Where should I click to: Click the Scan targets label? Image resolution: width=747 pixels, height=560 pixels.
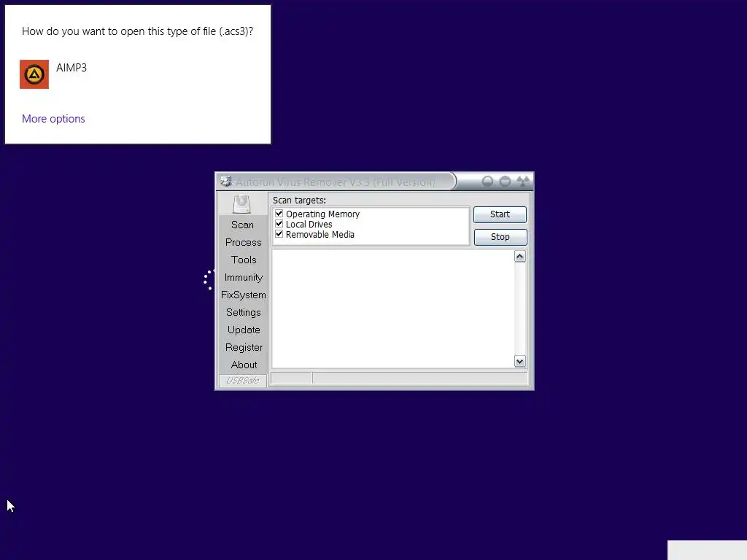[299, 201]
